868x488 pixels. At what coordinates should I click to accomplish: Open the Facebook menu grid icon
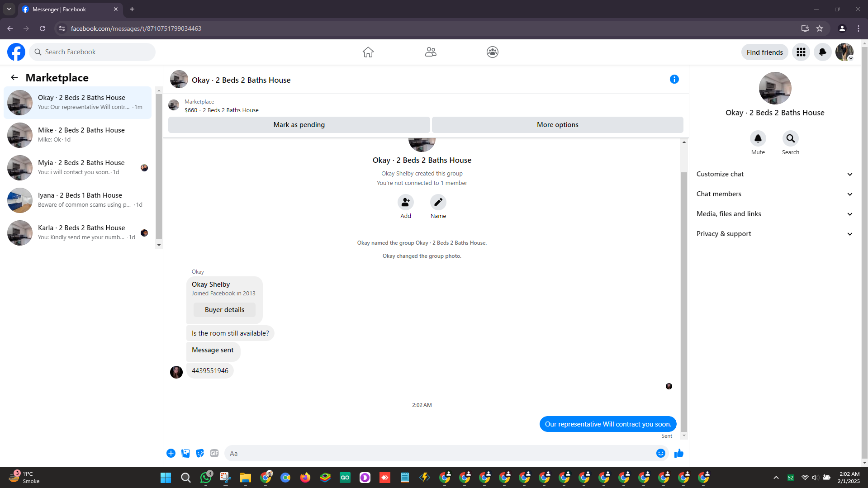(x=801, y=52)
